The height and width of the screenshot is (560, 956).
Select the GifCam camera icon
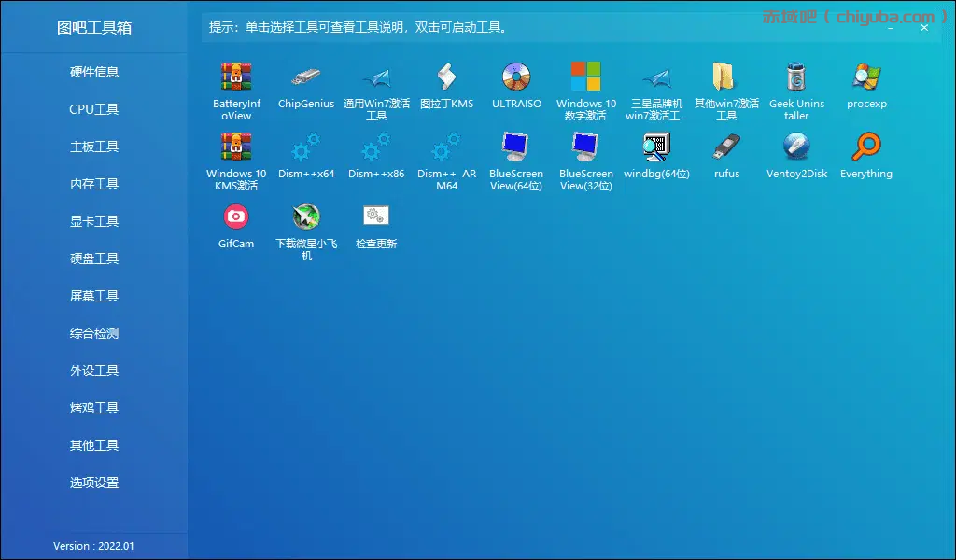tap(236, 217)
